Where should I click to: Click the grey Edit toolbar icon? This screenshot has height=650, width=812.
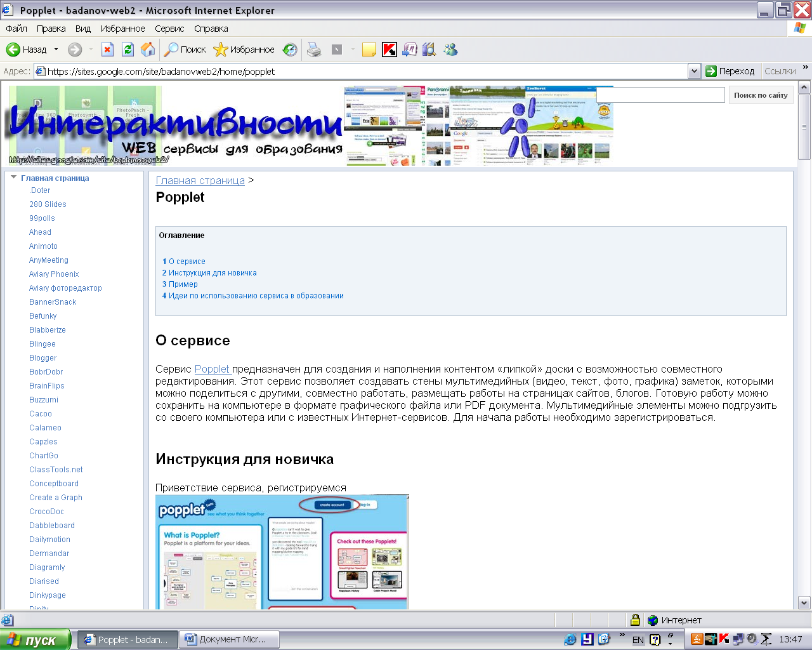(x=337, y=50)
